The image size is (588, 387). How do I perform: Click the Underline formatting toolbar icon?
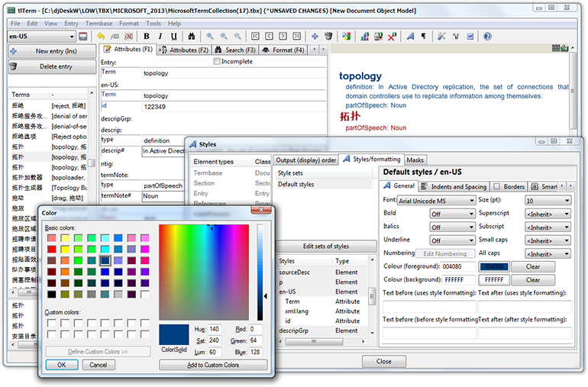coord(172,36)
